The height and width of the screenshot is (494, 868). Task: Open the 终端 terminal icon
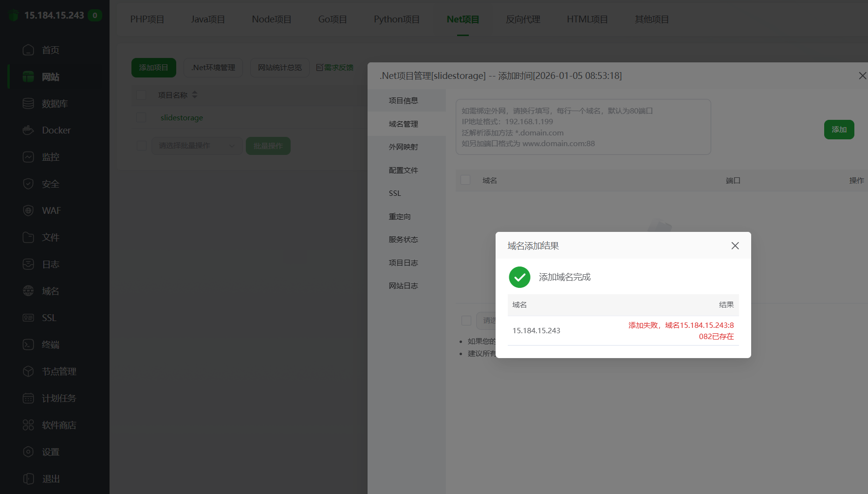[28, 344]
